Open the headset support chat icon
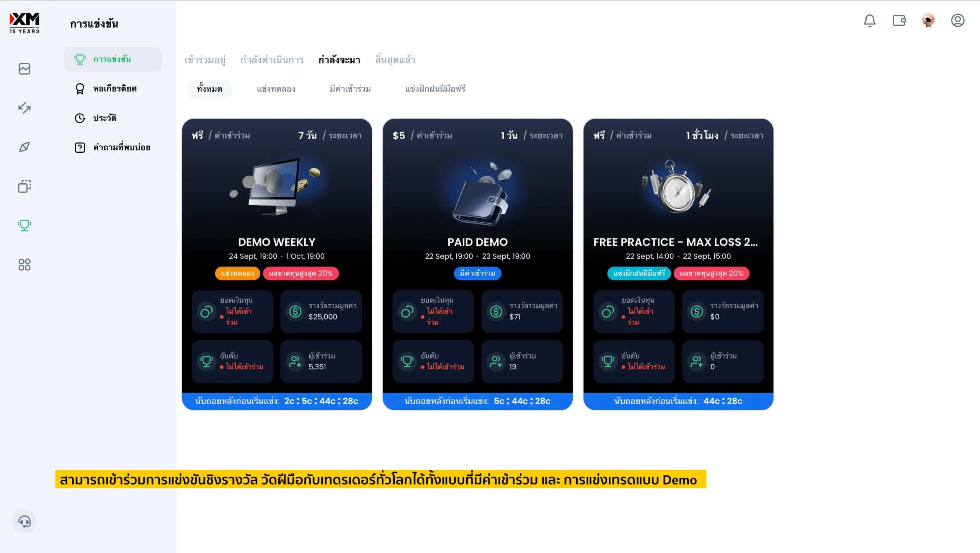This screenshot has height=553, width=980. click(x=24, y=521)
